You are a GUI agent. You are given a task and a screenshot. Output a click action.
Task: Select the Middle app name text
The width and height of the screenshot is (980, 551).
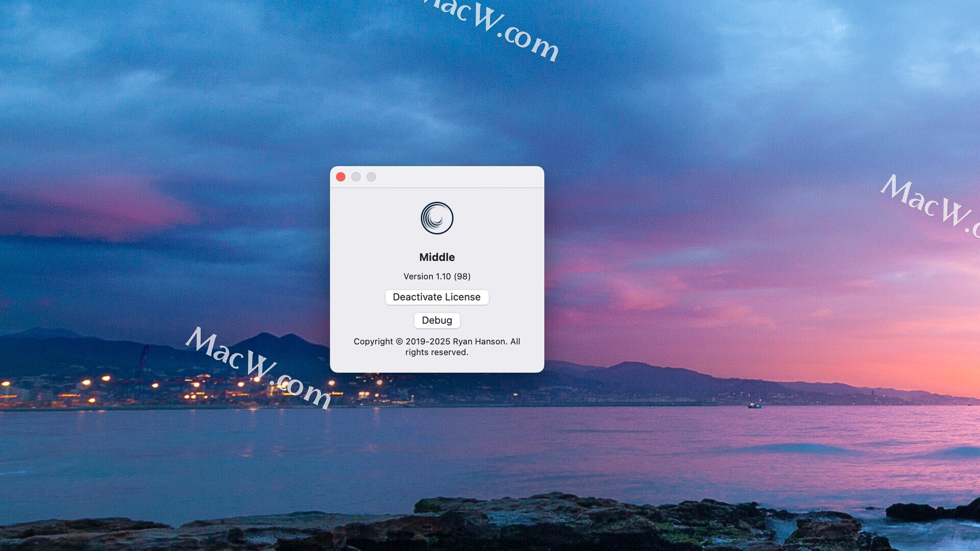pos(437,257)
